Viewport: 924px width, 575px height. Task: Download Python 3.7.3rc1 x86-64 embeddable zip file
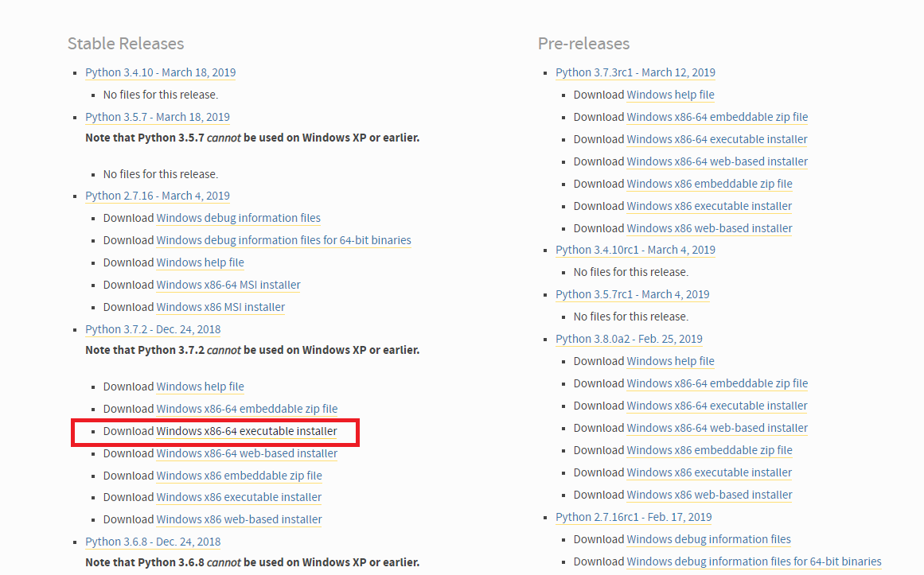717,117
